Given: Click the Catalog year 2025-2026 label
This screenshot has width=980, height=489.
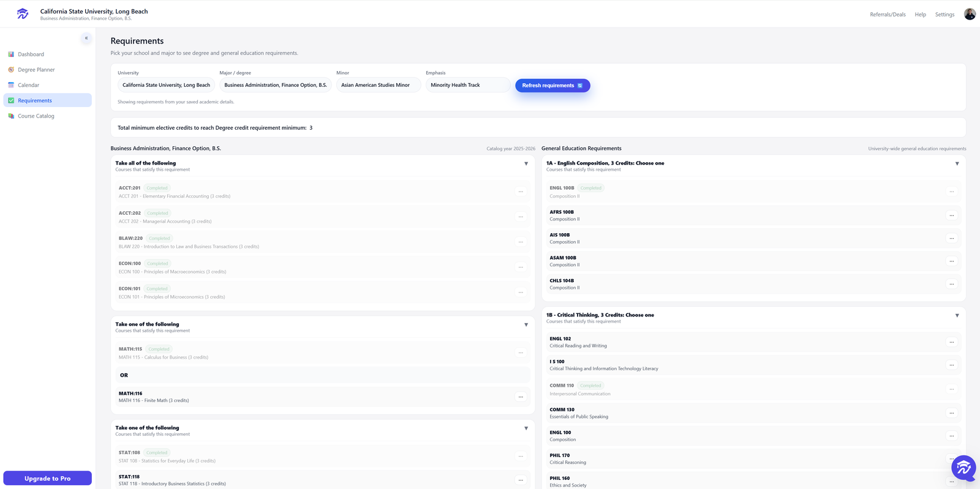Looking at the screenshot, I should tap(511, 149).
